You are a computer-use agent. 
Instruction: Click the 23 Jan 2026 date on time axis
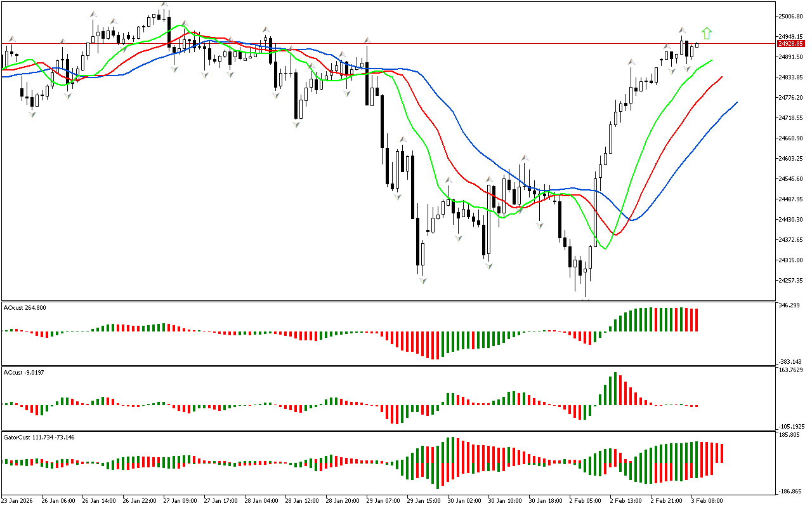[x=18, y=500]
